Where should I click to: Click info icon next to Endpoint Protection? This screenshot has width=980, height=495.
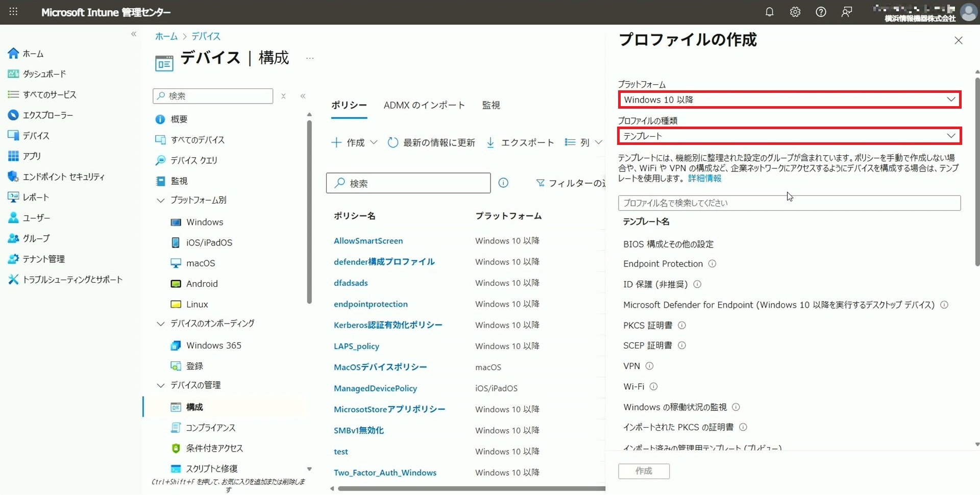[x=712, y=264]
